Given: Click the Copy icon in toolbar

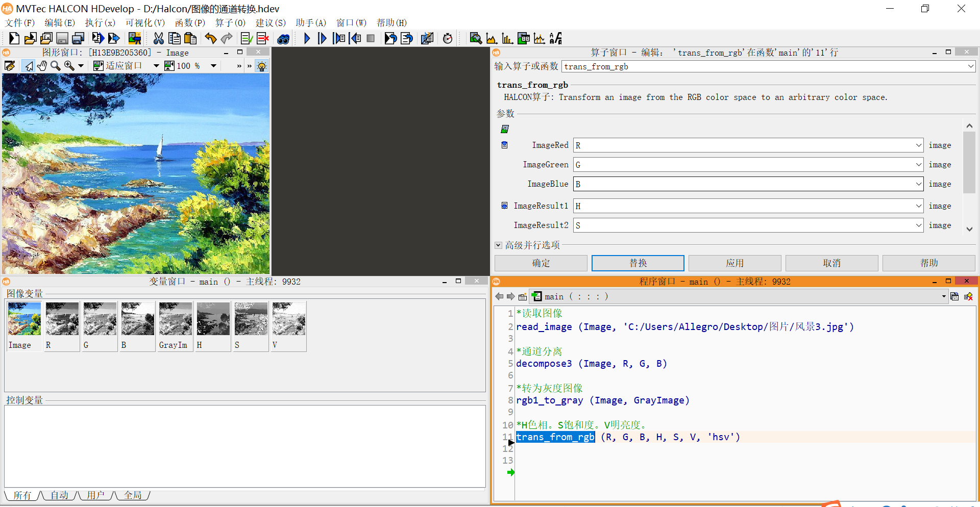Looking at the screenshot, I should 175,38.
